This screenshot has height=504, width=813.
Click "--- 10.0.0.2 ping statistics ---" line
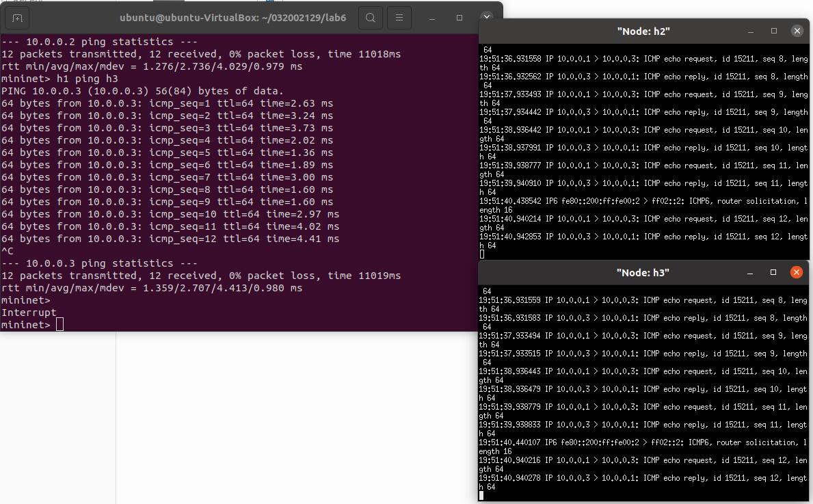click(x=99, y=42)
